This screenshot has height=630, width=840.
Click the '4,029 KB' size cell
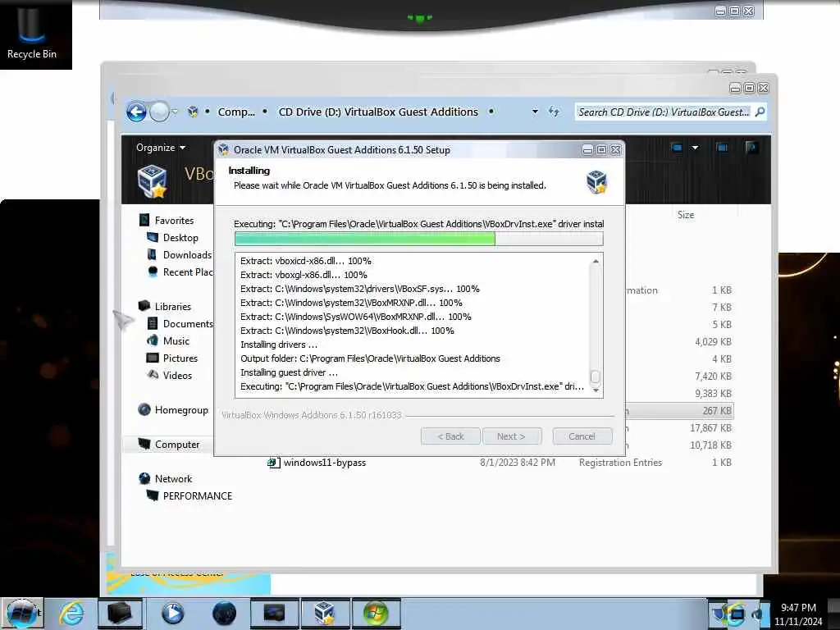[713, 341]
